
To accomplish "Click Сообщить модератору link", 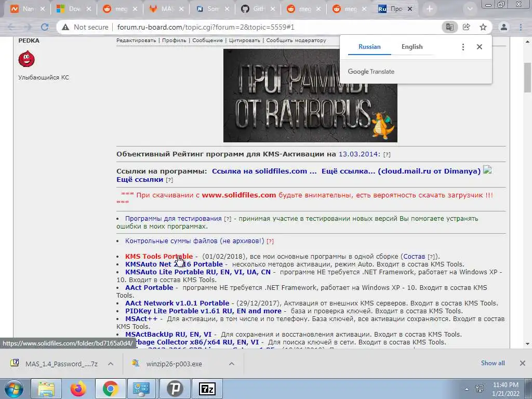I will [x=296, y=41].
